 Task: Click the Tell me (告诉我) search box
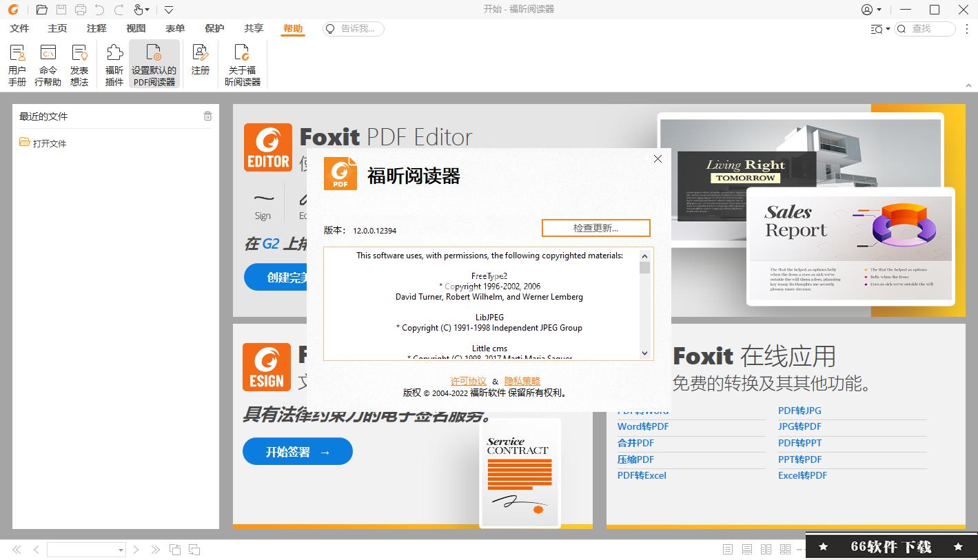[x=353, y=29]
